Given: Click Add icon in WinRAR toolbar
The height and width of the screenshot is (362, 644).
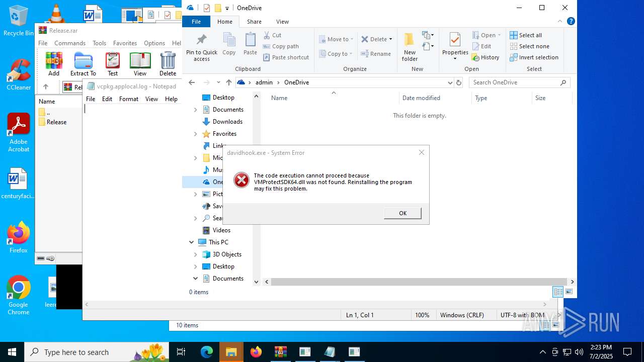Looking at the screenshot, I should (54, 64).
